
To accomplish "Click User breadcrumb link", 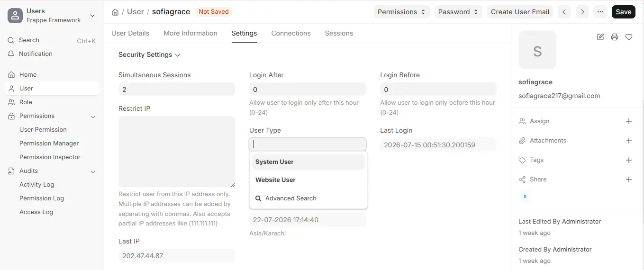I will point(136,12).
